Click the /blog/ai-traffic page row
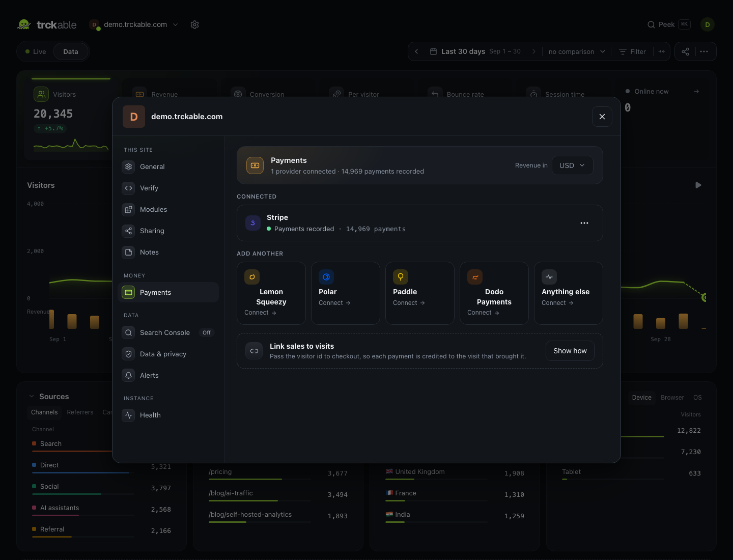 tap(278, 494)
